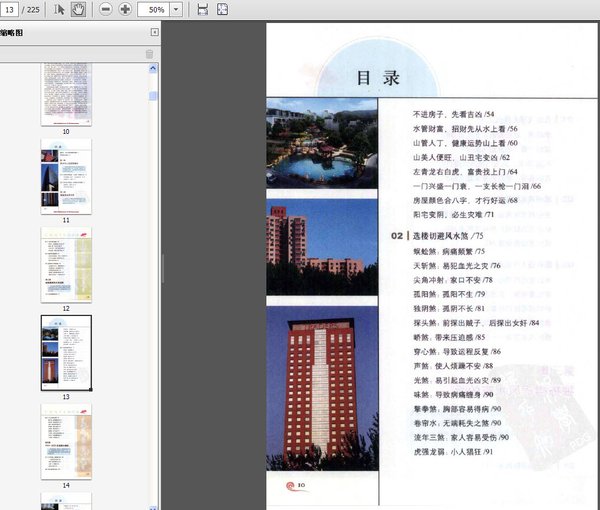Screen dimensions: 600x510
Task: Click the entry ending with /84
Action: click(x=476, y=323)
